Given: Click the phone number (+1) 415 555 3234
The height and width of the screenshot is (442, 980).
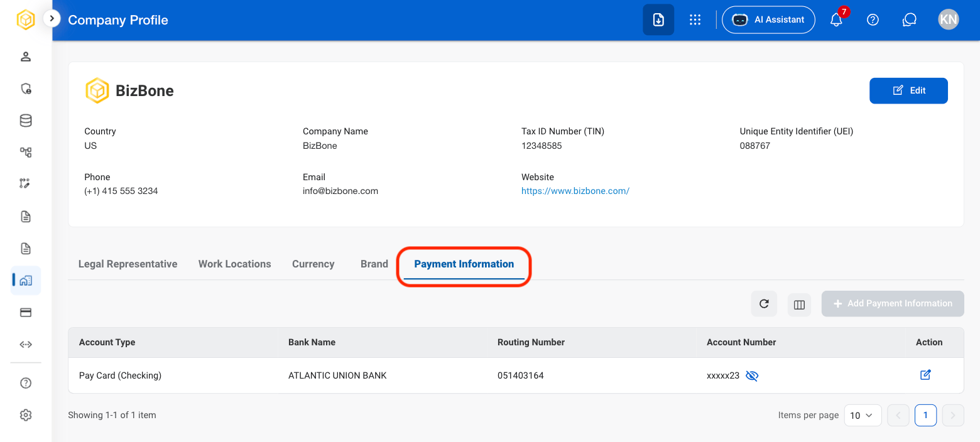Looking at the screenshot, I should 121,191.
